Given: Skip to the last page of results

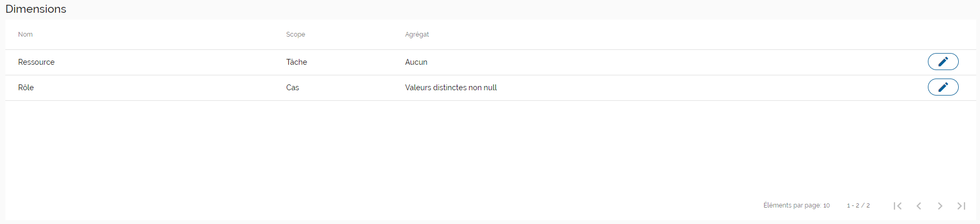Looking at the screenshot, I should [x=961, y=206].
